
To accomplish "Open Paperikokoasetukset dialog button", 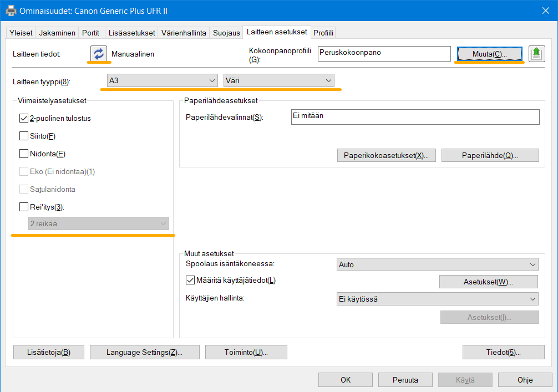I will pyautogui.click(x=386, y=155).
